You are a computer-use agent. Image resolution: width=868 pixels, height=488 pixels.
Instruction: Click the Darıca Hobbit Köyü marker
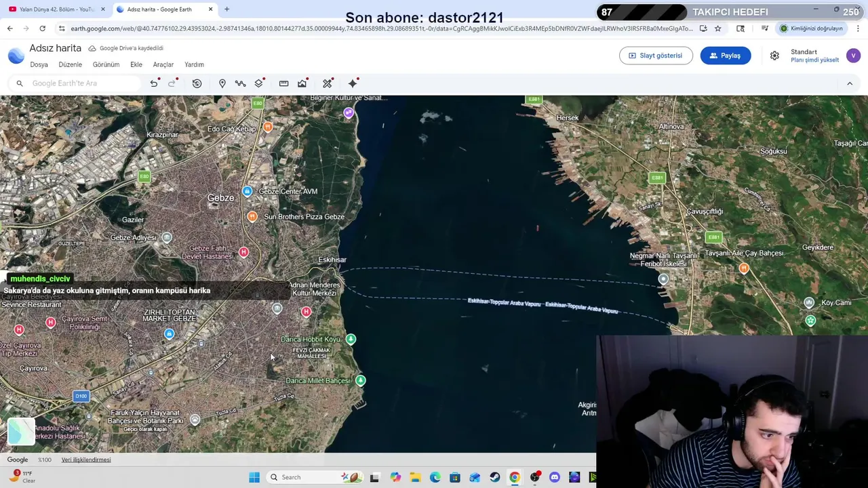(x=351, y=339)
